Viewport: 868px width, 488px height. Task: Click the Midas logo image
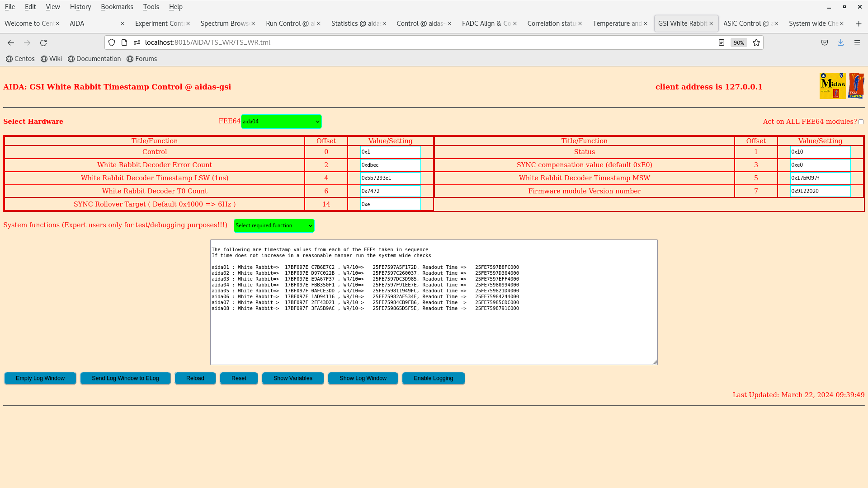832,85
